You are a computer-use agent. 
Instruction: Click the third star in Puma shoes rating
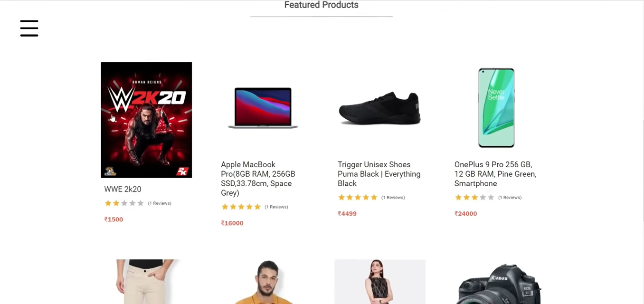pos(358,197)
